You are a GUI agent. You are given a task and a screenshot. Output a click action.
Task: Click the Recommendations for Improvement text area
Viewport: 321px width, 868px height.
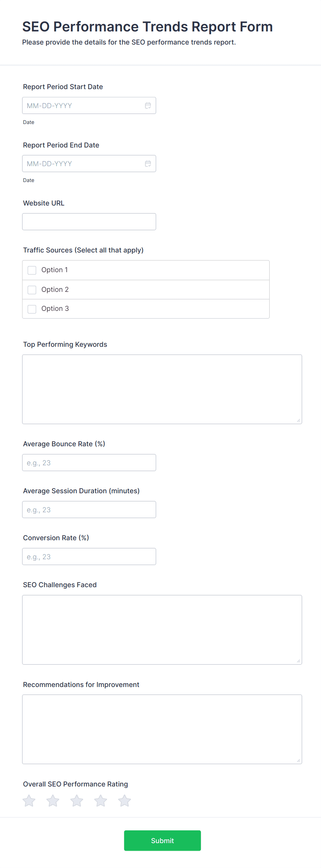pos(162,729)
